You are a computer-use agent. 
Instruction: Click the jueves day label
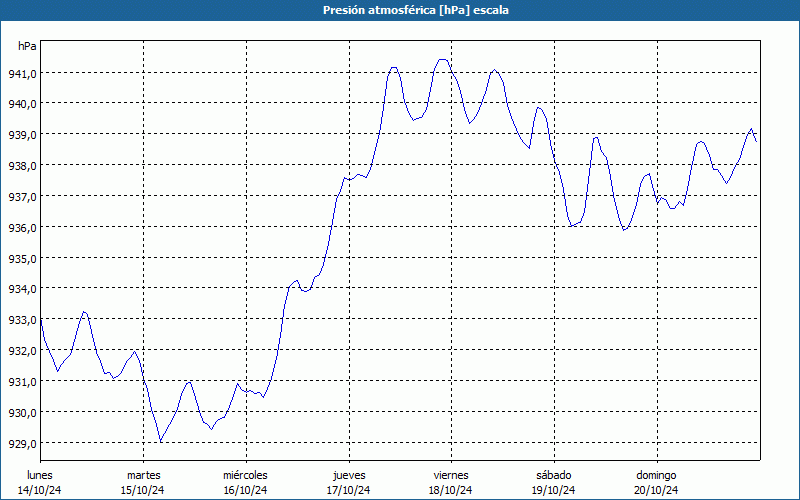pos(349,475)
